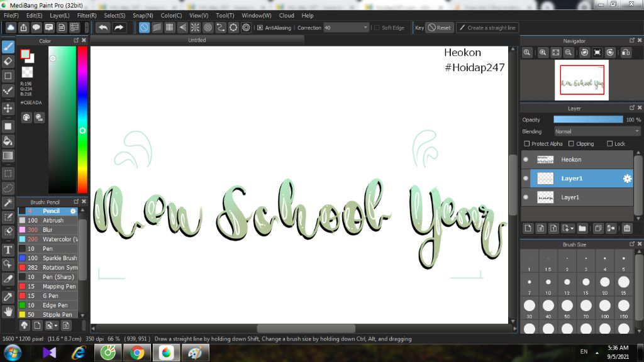Image resolution: width=644 pixels, height=362 pixels.
Task: Click Create a straight line button
Action: tap(487, 28)
